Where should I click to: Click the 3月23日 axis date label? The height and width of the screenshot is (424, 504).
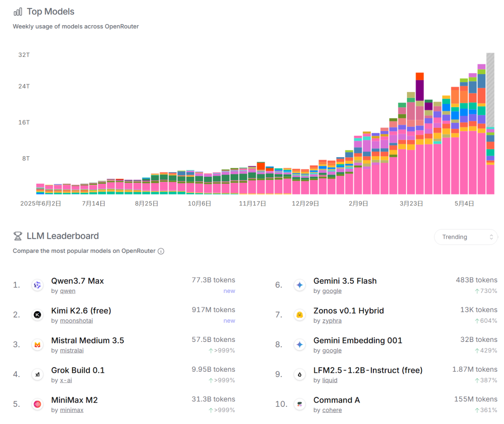[411, 204]
